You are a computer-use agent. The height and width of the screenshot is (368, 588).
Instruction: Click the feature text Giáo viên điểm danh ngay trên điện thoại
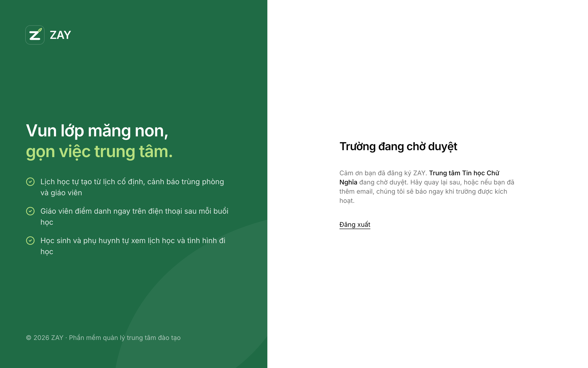(x=134, y=217)
